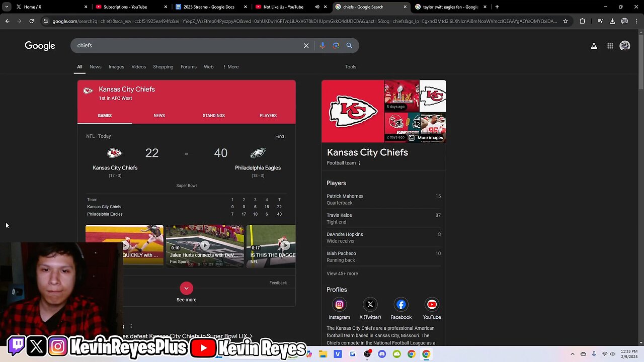Click the blue magnifier search icon
The height and width of the screenshot is (362, 644).
tap(349, 46)
